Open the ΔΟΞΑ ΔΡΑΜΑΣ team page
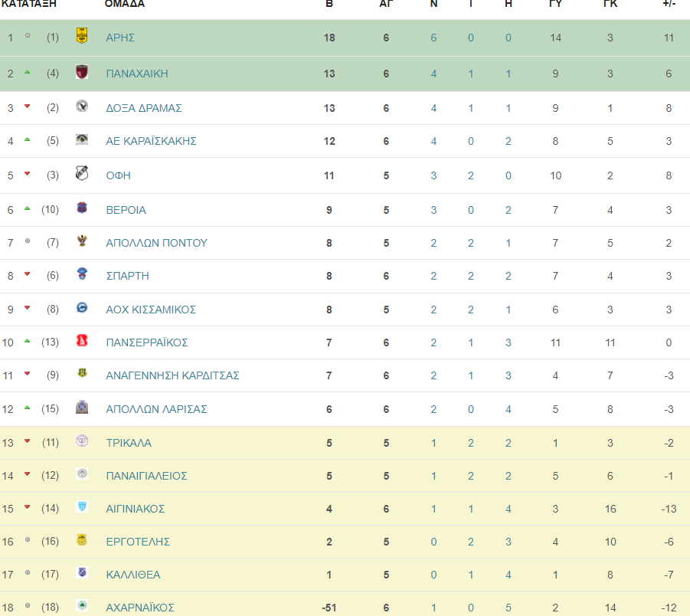This screenshot has width=690, height=616. coord(144,108)
